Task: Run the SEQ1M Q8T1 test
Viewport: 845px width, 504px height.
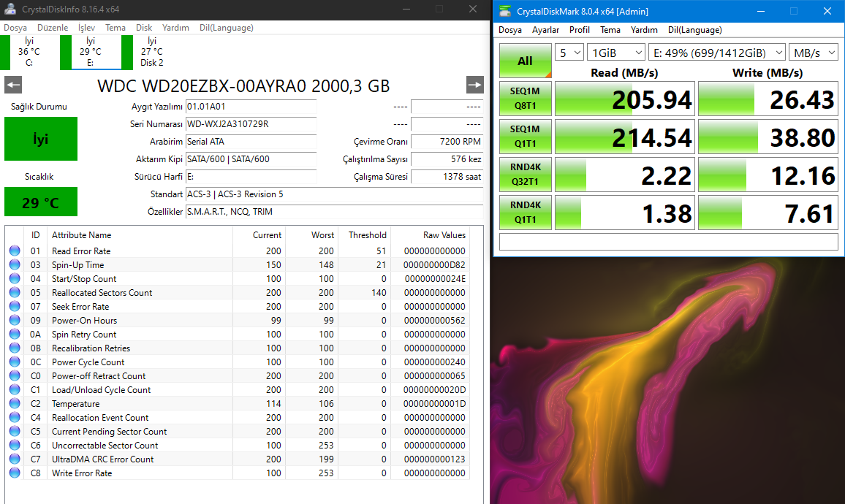Action: click(x=526, y=99)
